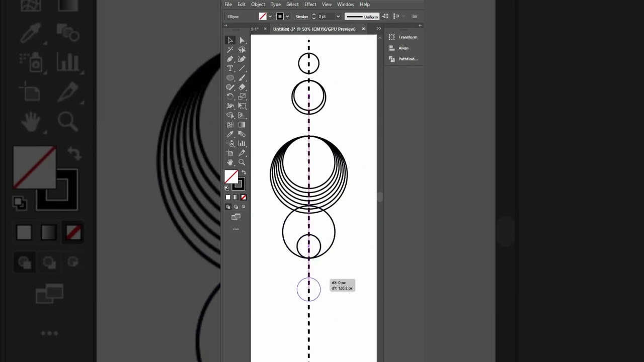Switch to Untitled-3 document tab

tap(314, 29)
